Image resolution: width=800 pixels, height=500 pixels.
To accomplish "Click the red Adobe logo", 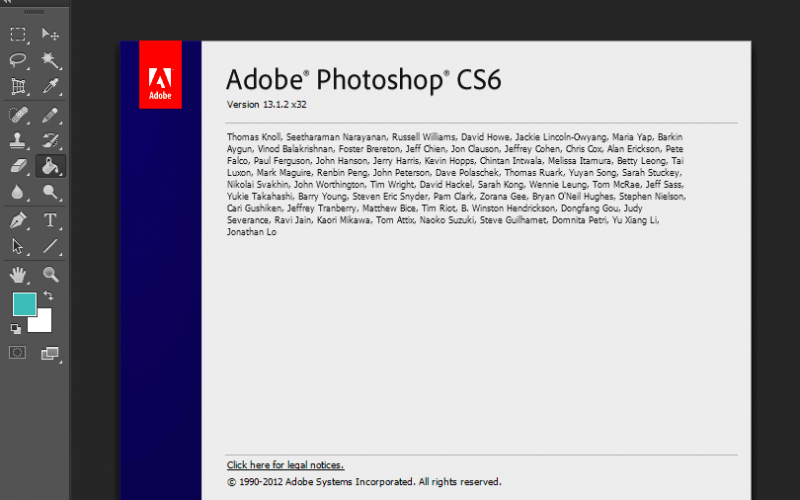I will point(160,74).
